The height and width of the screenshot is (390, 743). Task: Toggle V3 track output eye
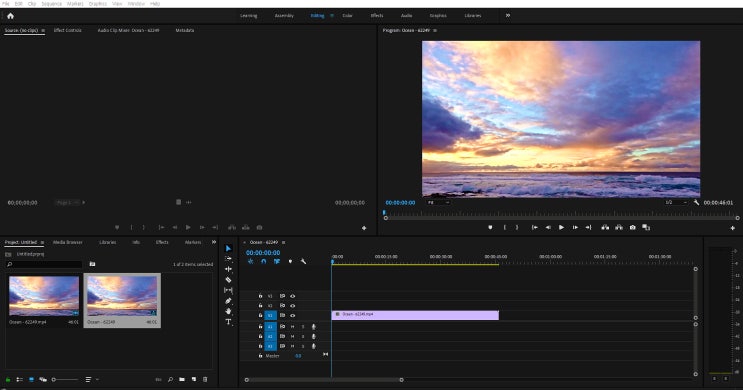[293, 296]
